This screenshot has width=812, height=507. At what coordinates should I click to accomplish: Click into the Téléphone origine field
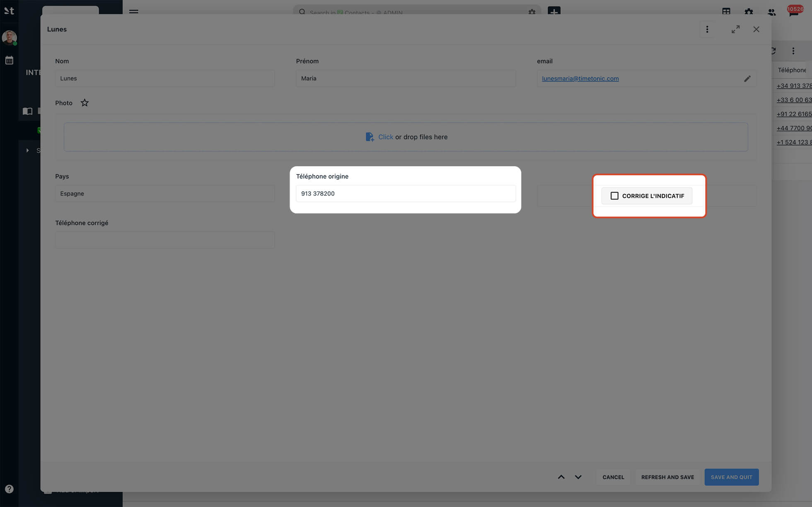405,194
